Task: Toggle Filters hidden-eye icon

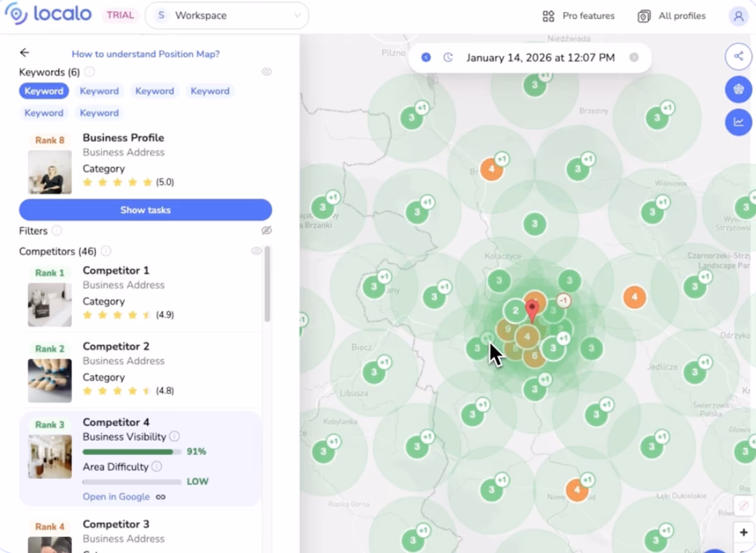Action: [267, 230]
